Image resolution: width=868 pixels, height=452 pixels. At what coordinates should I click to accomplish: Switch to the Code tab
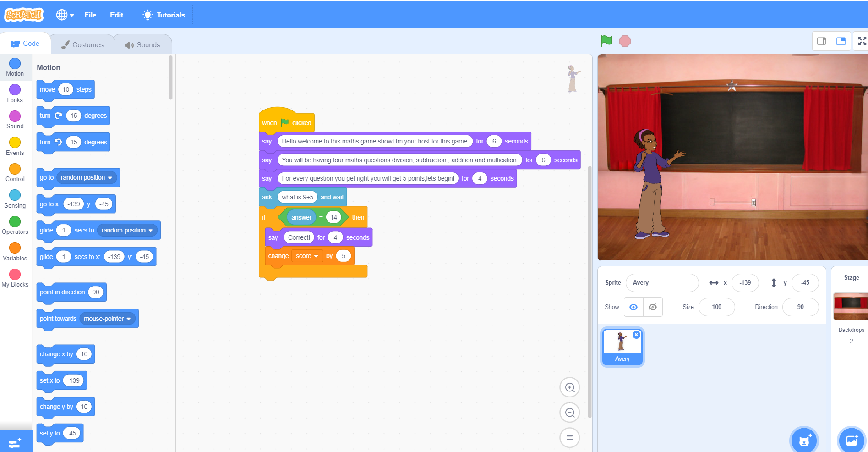point(25,44)
